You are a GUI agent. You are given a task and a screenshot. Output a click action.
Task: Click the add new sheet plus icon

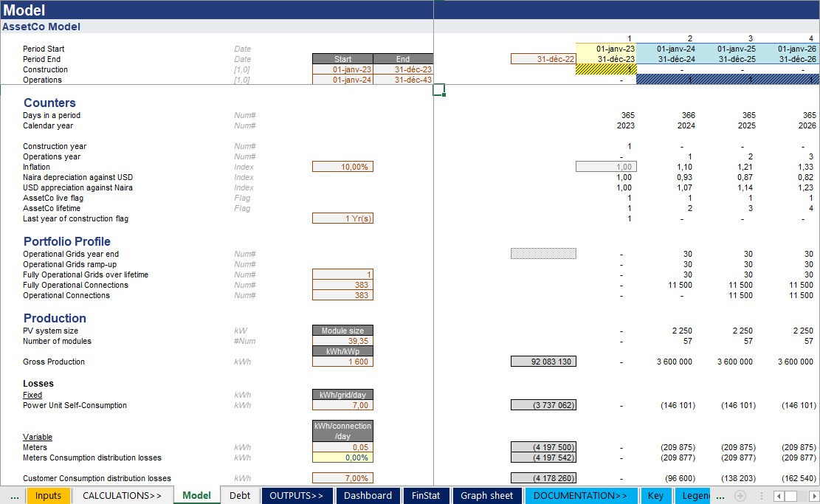pyautogui.click(x=740, y=496)
